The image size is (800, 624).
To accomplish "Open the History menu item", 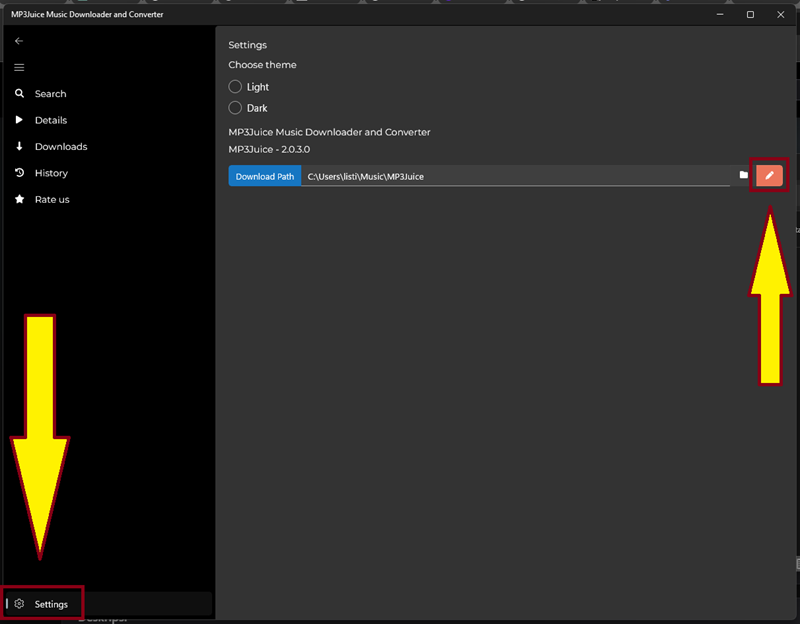I will [x=107, y=173].
